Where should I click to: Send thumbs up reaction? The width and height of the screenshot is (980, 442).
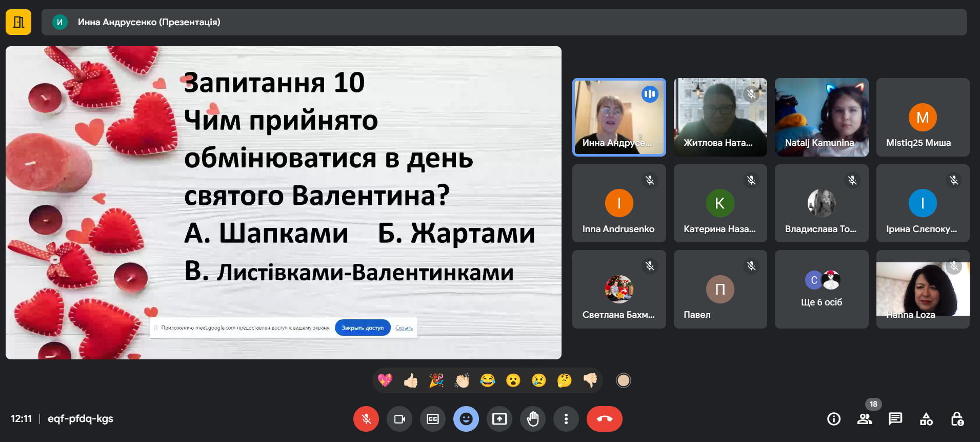(x=410, y=380)
